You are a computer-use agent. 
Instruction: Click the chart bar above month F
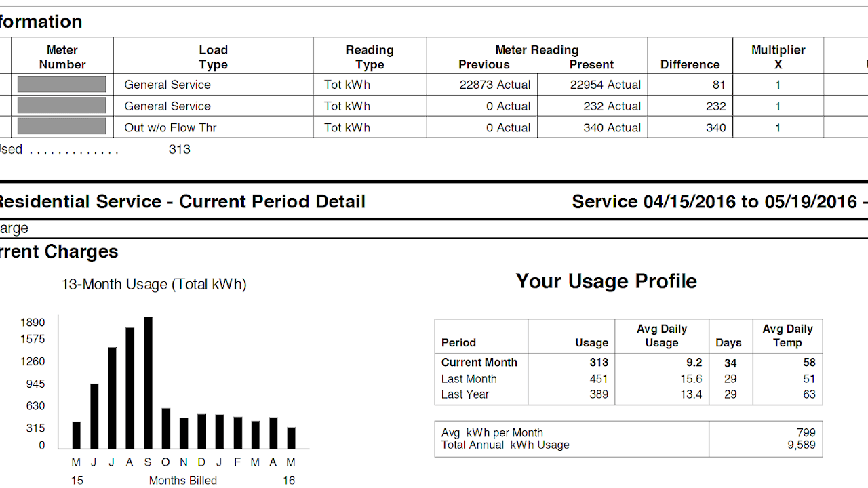tap(238, 432)
